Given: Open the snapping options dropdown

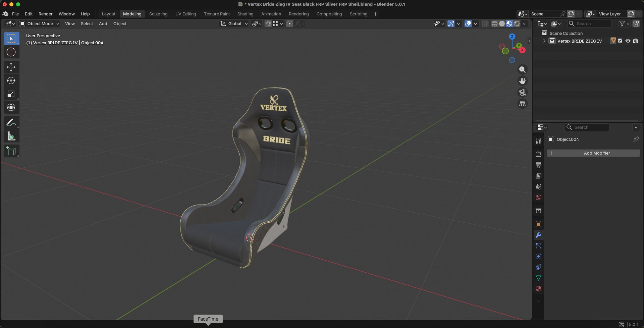Looking at the screenshot, I should 278,23.
